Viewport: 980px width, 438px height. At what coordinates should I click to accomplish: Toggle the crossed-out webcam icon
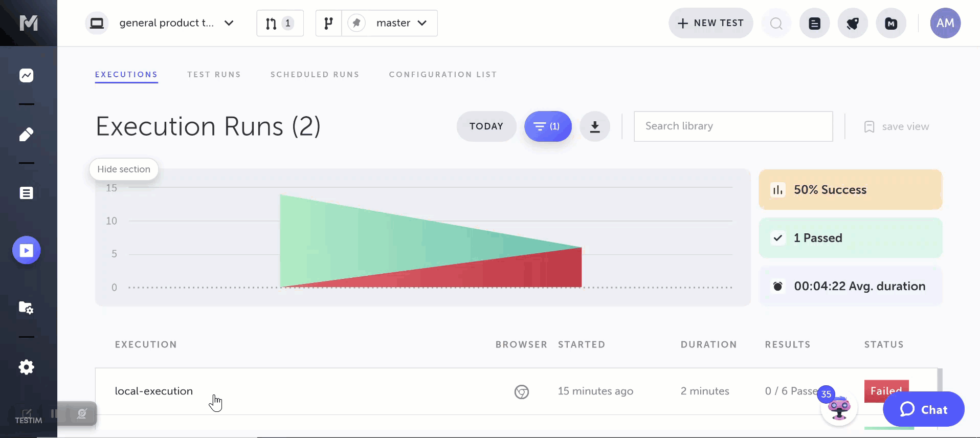coord(82,413)
